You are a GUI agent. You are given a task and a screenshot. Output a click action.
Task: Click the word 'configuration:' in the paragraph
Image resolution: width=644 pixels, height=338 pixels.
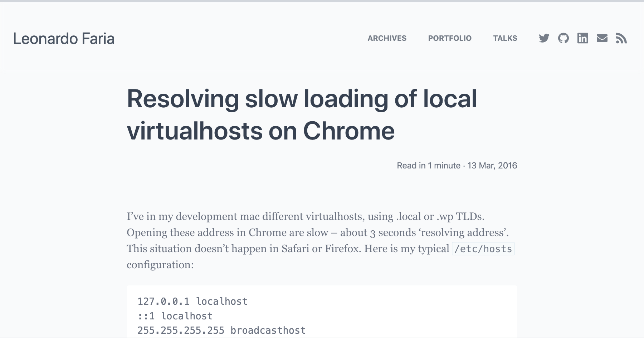[x=160, y=265]
